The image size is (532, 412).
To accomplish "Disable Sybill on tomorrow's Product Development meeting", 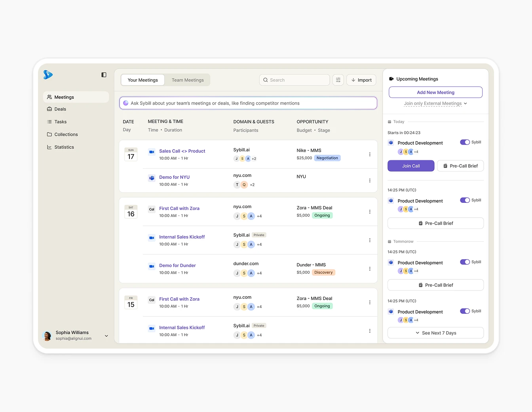I will (x=465, y=262).
